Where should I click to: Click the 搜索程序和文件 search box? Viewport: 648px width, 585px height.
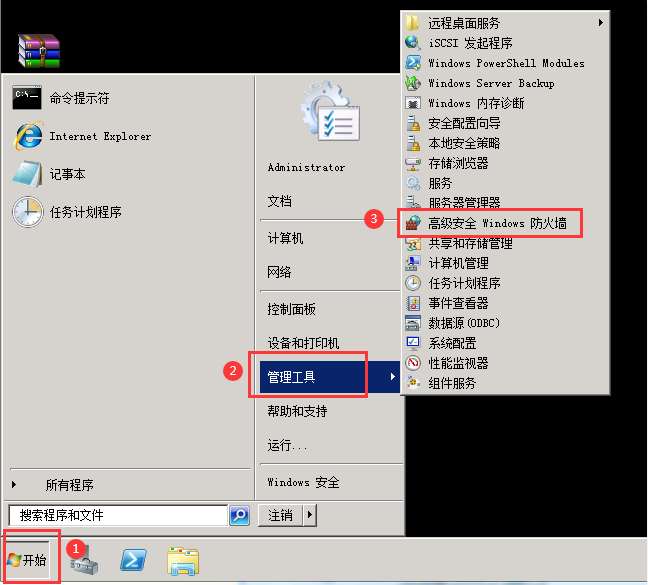click(x=118, y=515)
